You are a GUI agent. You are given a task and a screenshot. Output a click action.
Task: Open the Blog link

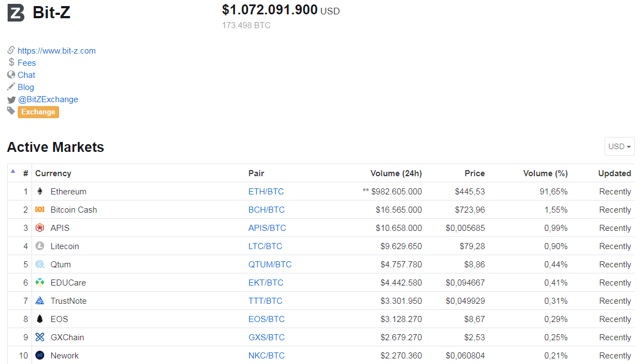26,87
